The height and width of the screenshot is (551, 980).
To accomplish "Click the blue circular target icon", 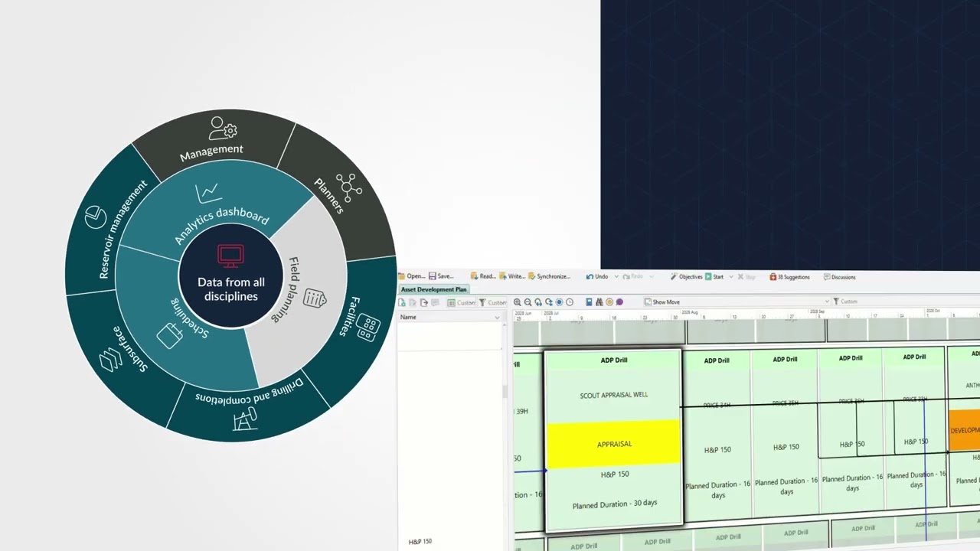I will (559, 302).
